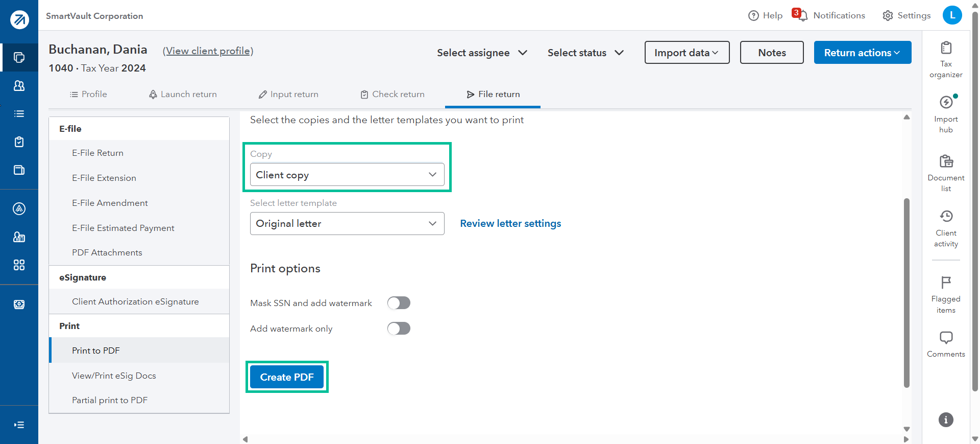Click the info icon at bottom right
Image resolution: width=980 pixels, height=444 pixels.
point(946,420)
